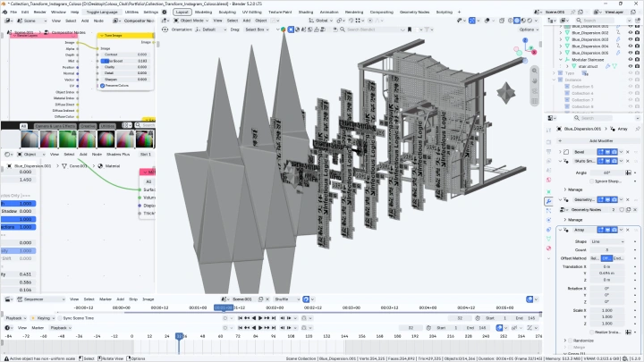Click the Count field in Array modifier
The image size is (644, 362).
tap(607, 249)
